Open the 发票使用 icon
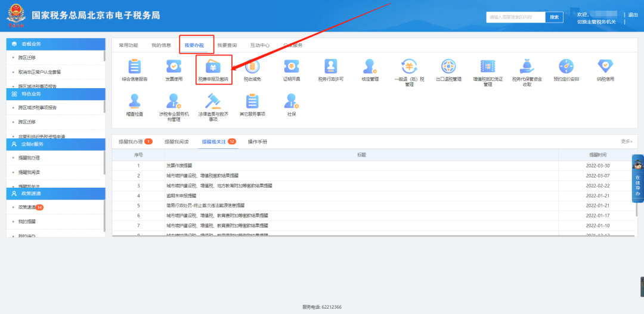The height and width of the screenshot is (314, 644). [174, 66]
